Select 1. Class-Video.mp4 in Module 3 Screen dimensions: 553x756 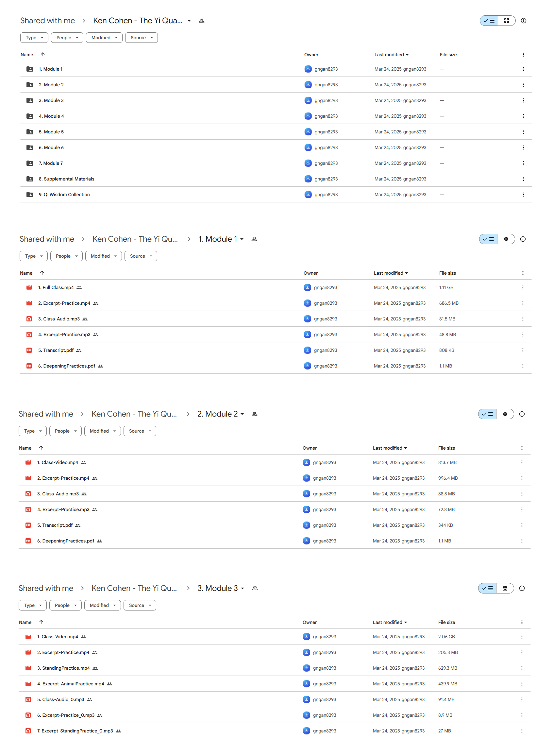pyautogui.click(x=275, y=637)
